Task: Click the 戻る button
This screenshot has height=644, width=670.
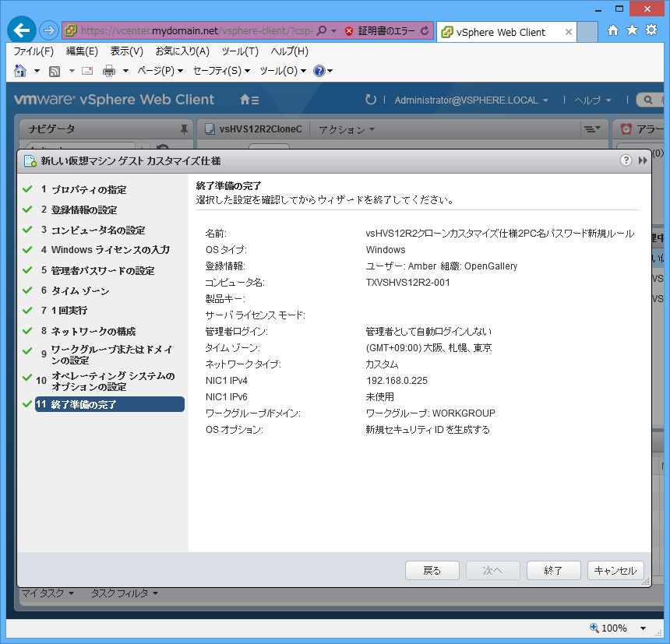Action: 432,571
